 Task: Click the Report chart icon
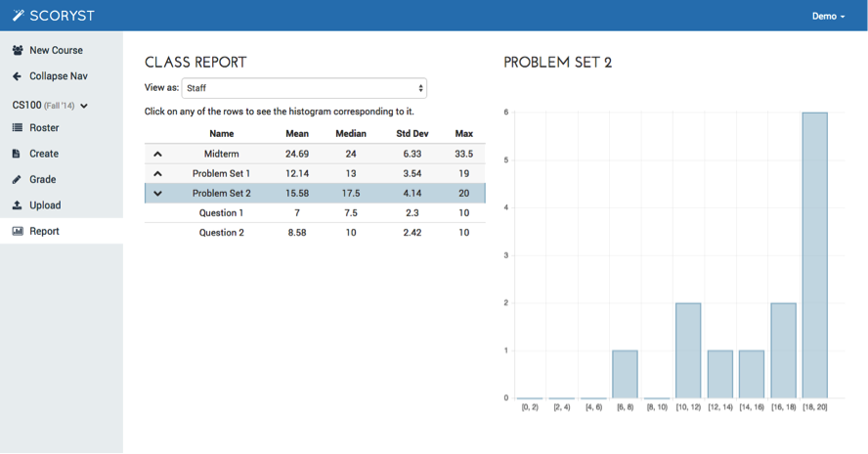coord(18,232)
